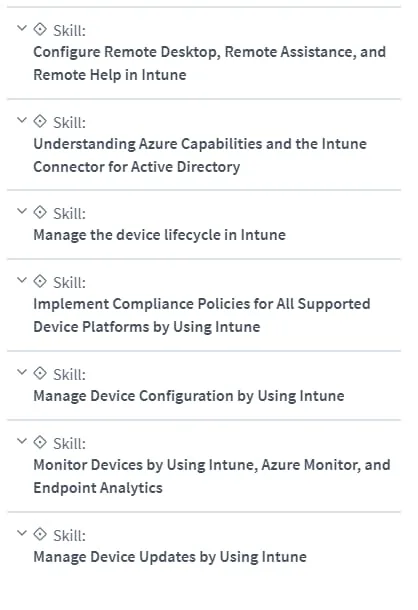
Task: Open Implement Compliance Policies for All Supported
Action: (x=202, y=315)
